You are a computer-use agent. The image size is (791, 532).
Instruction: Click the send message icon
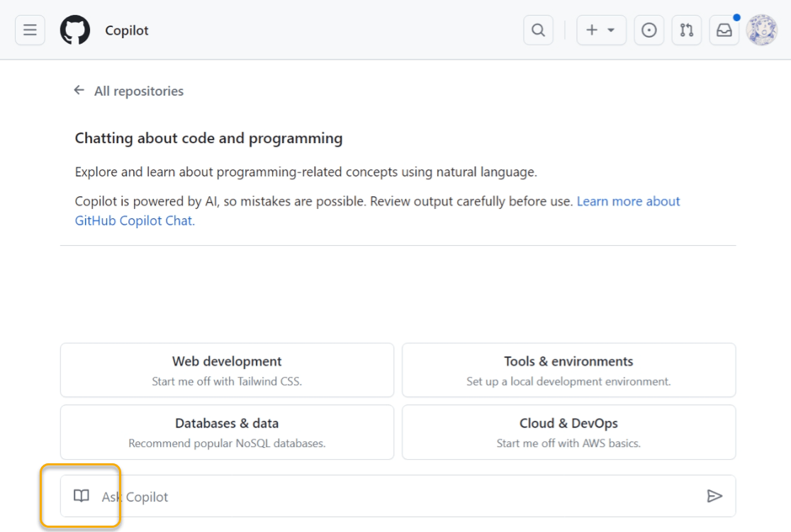[715, 496]
